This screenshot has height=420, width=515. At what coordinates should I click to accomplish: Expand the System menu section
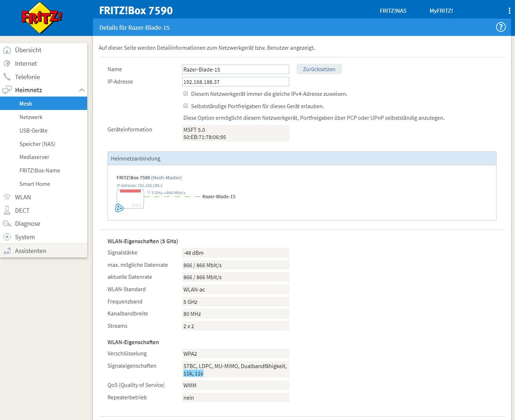click(25, 237)
